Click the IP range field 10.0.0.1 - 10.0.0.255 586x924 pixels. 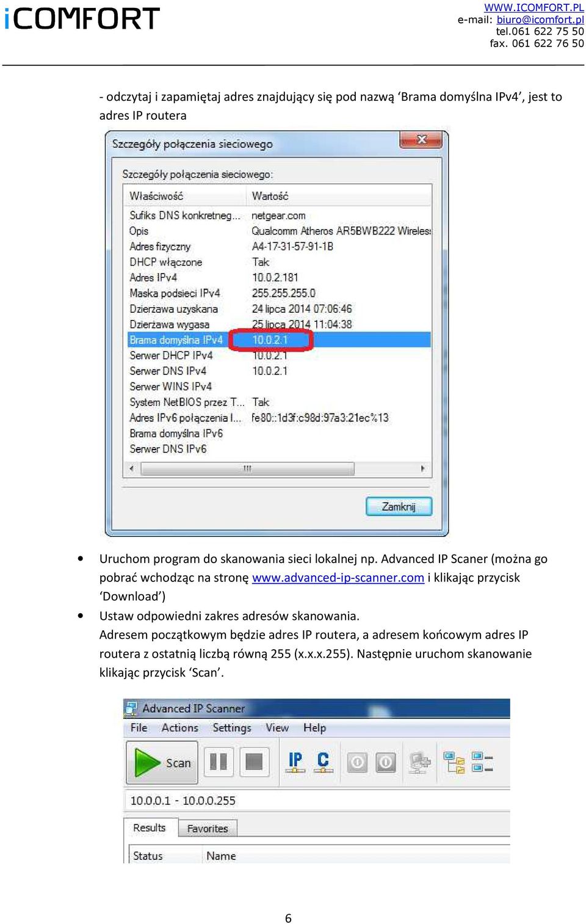click(317, 800)
